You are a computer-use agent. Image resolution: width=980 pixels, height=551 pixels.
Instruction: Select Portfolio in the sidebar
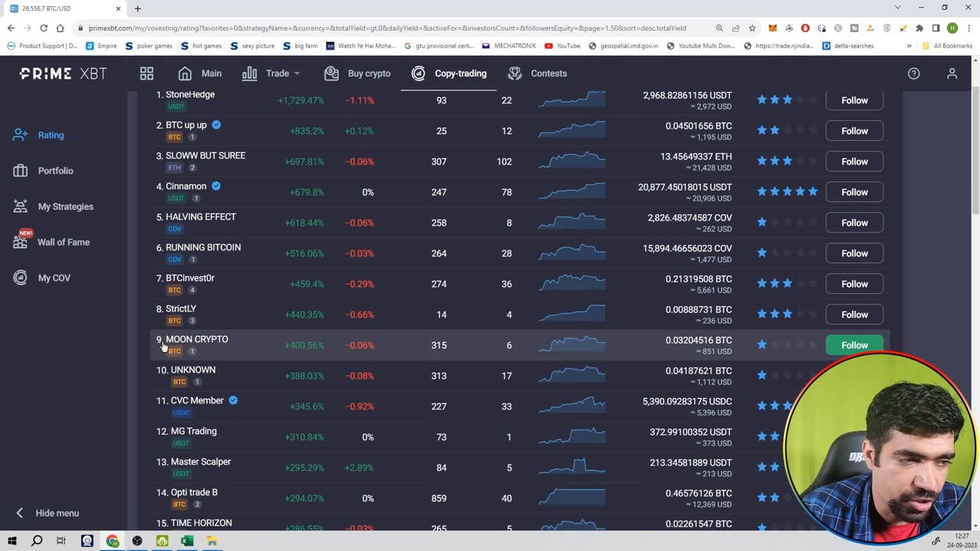[56, 171]
